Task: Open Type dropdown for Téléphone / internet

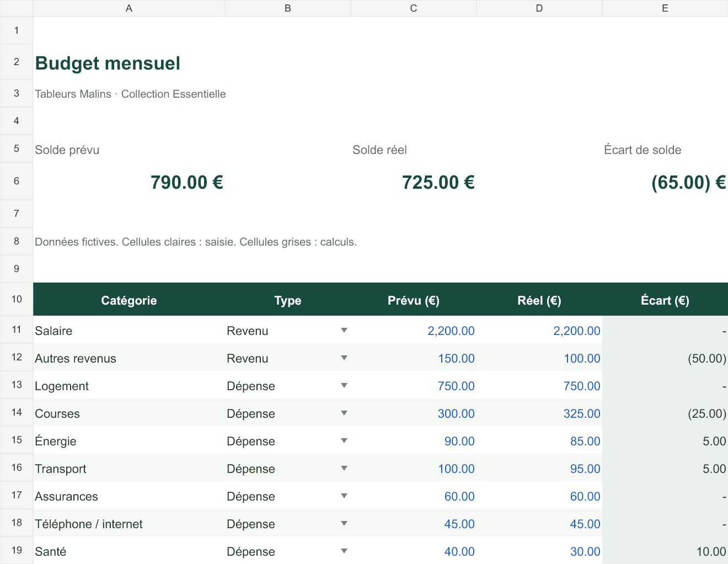Action: click(x=344, y=524)
